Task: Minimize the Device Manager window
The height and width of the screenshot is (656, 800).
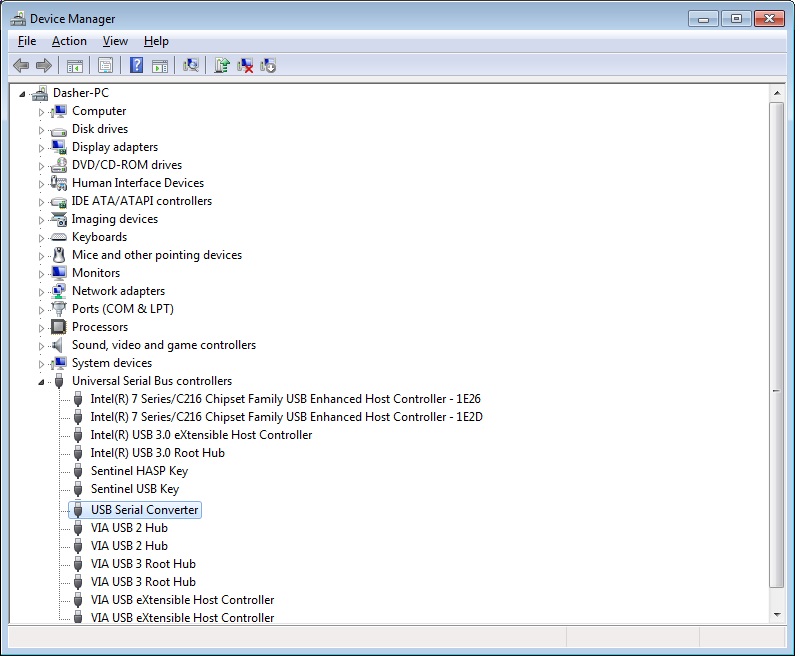Action: tap(703, 19)
